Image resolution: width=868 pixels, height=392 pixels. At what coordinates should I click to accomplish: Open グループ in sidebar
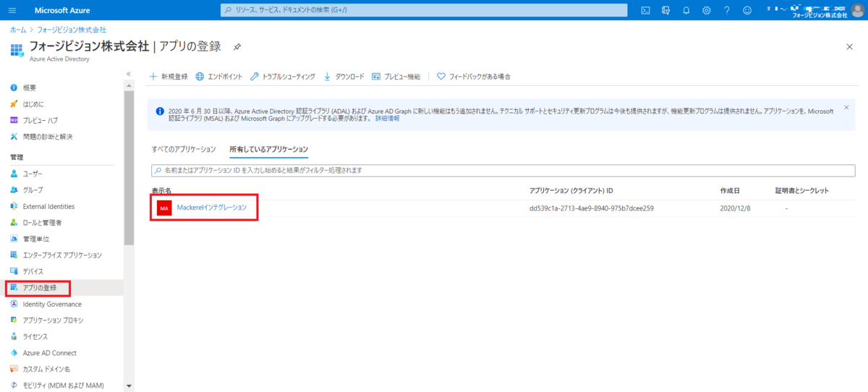click(x=33, y=190)
